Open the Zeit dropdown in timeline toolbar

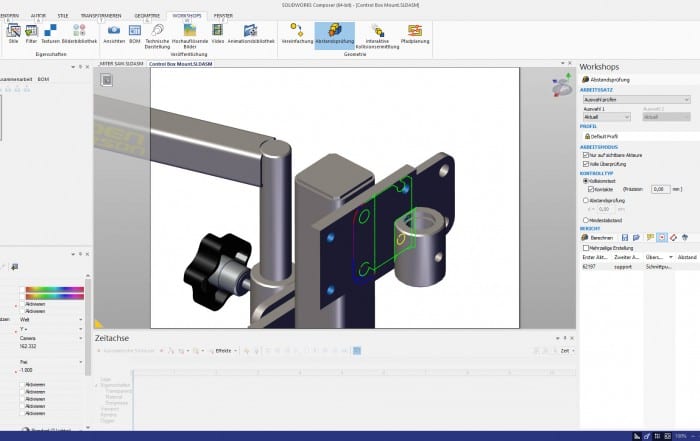click(567, 351)
